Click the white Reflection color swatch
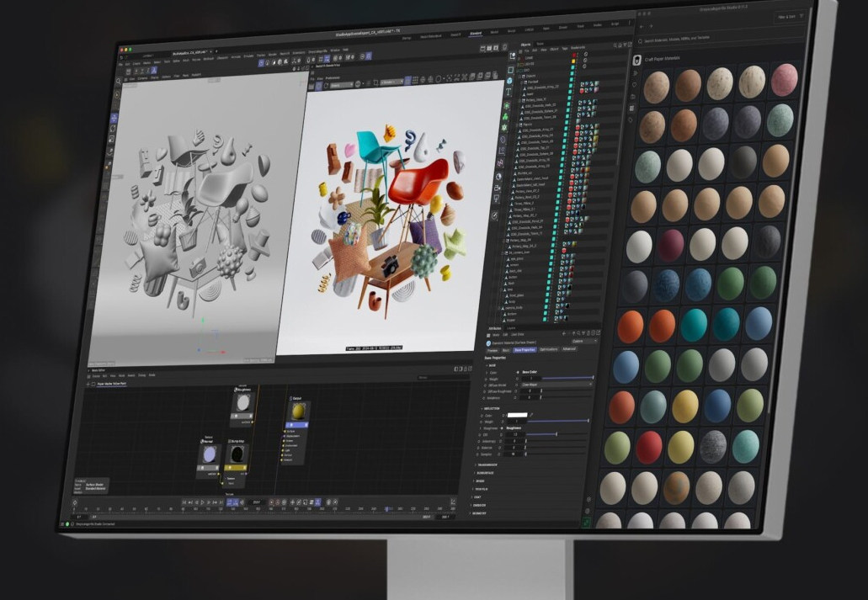The image size is (868, 600). 518,415
